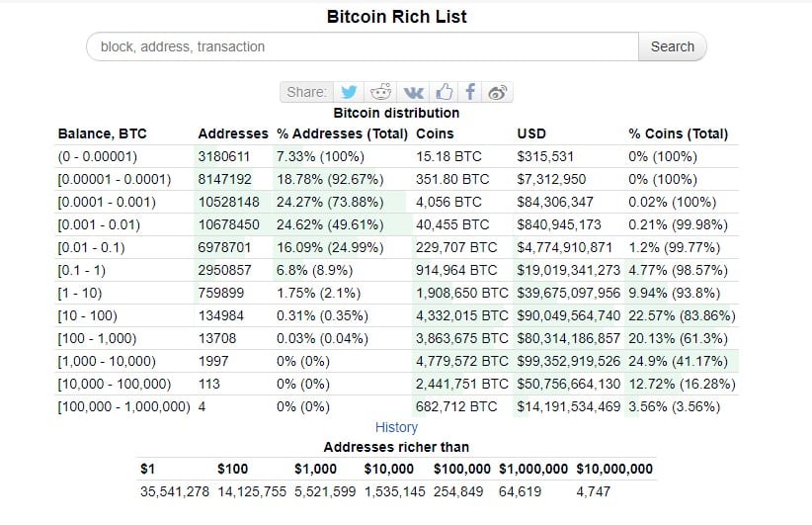Click the Share: label
This screenshot has height=525, width=812.
point(306,92)
